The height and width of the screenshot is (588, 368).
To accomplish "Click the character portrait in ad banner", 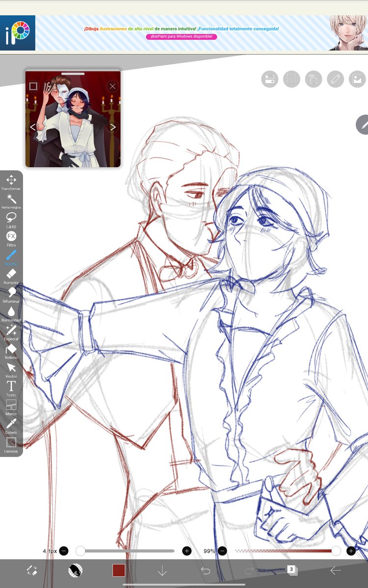I will [x=348, y=33].
